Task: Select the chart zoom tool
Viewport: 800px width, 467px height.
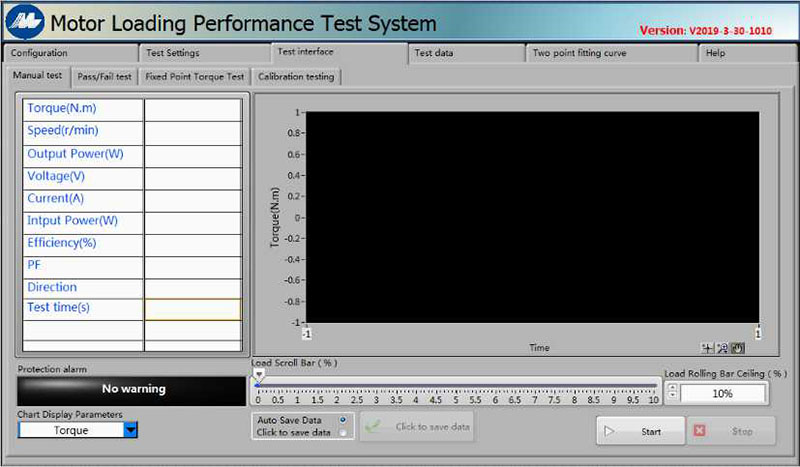Action: point(723,348)
